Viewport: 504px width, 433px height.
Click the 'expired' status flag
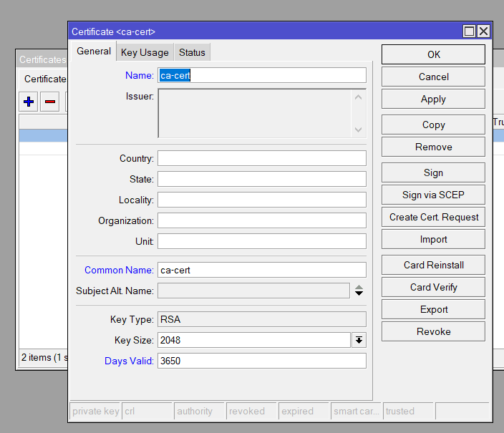pyautogui.click(x=304, y=411)
